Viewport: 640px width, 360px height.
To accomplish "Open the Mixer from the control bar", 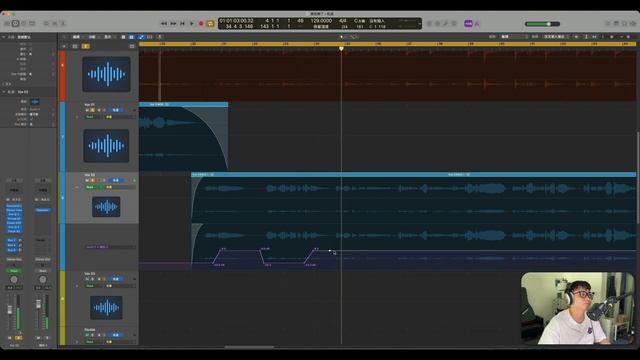I will point(55,24).
